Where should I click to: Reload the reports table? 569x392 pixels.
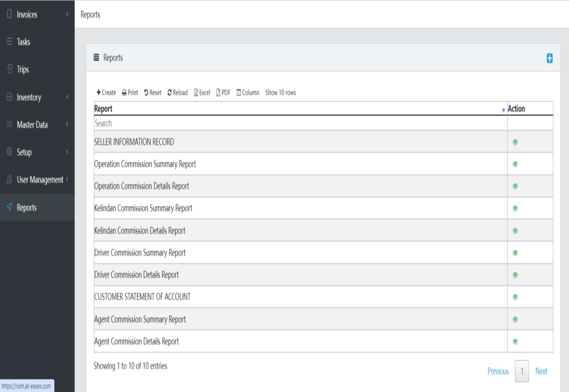177,93
